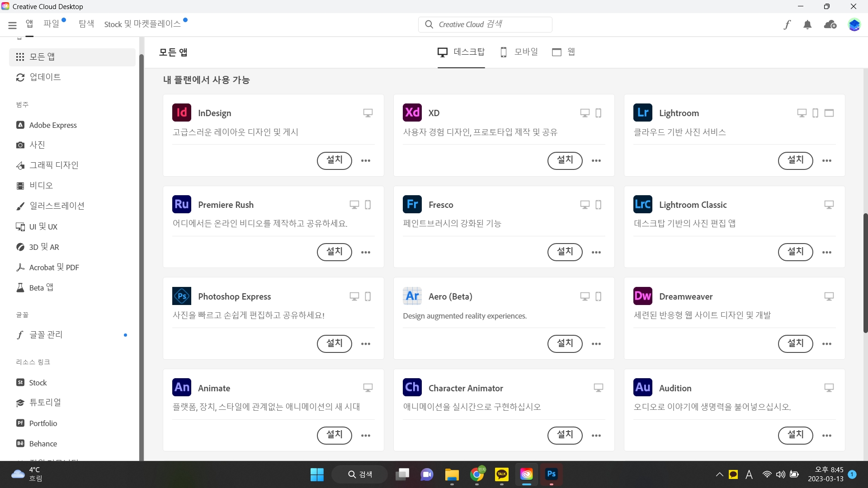Open Adobe Express category in sidebar
868x488 pixels.
(x=72, y=125)
